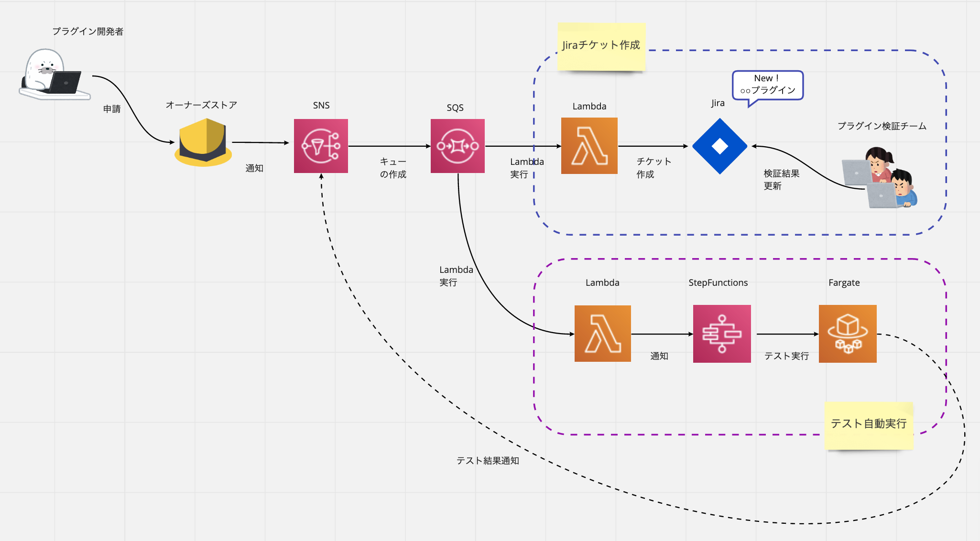Select the 'オーナーズストア' text label
The image size is (980, 541).
coord(201,105)
